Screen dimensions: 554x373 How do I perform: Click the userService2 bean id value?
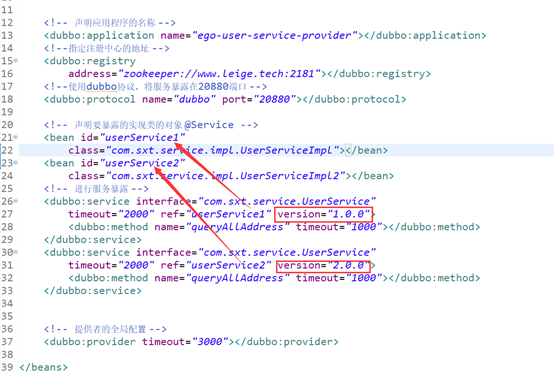coord(142,163)
